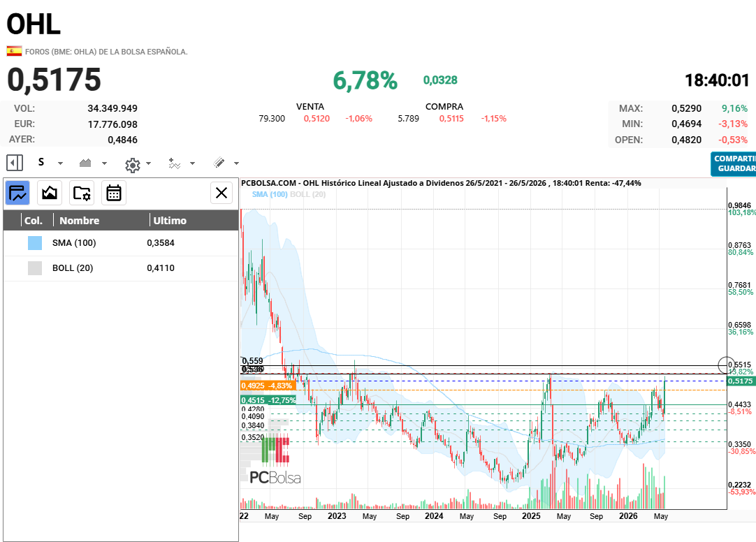Expand the chart type dropdown arrow
The image size is (756, 542).
coord(104,163)
